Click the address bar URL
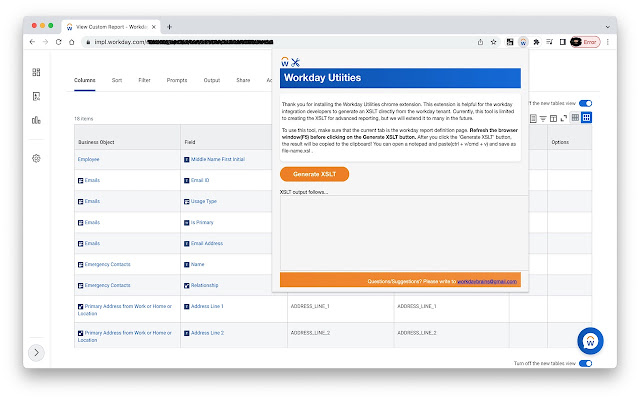 [x=184, y=42]
